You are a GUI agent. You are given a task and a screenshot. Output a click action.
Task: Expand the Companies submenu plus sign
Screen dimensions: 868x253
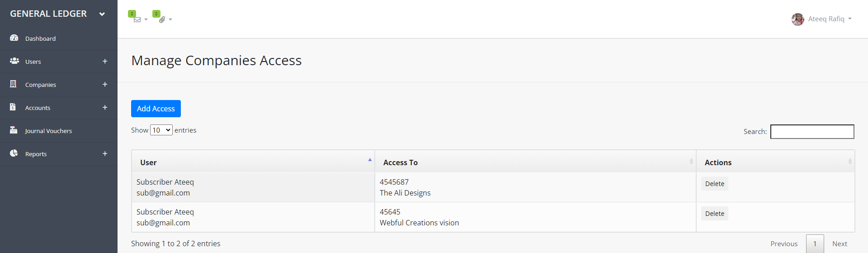pos(105,84)
